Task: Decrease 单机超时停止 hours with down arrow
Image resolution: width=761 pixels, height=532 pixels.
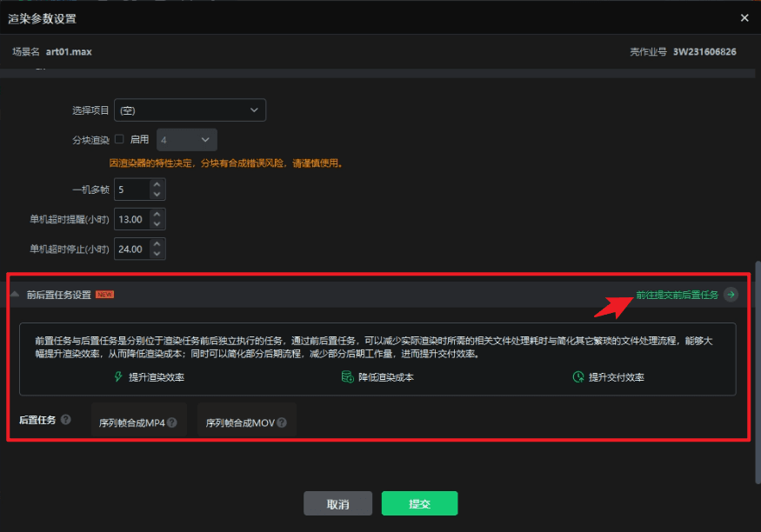Action: click(x=157, y=254)
